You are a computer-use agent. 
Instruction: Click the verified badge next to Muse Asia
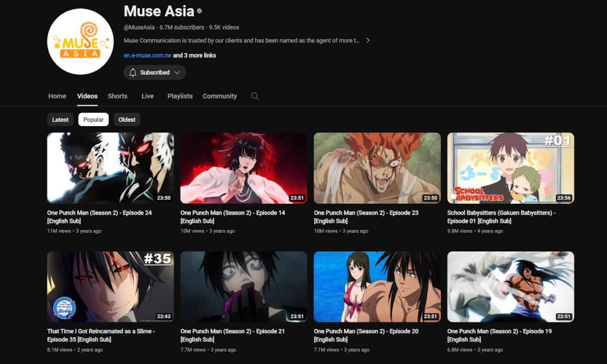pyautogui.click(x=198, y=11)
